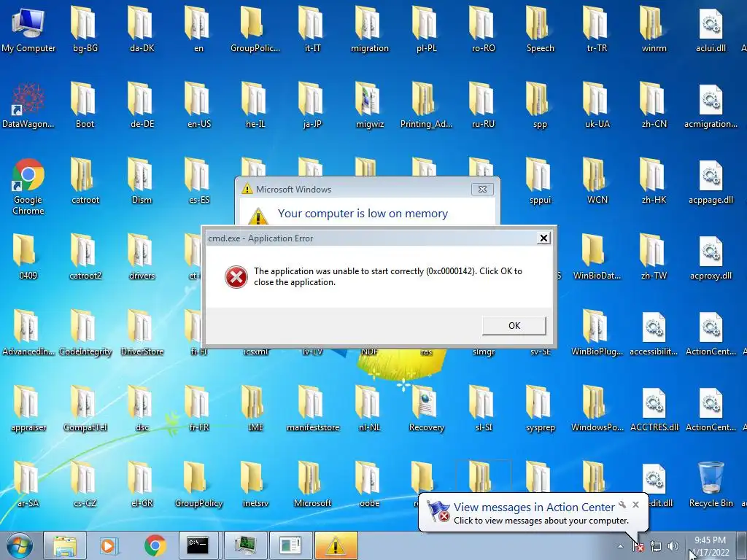This screenshot has width=747, height=560.
Task: Click OK in the cmd.exe error dialog
Action: [514, 326]
